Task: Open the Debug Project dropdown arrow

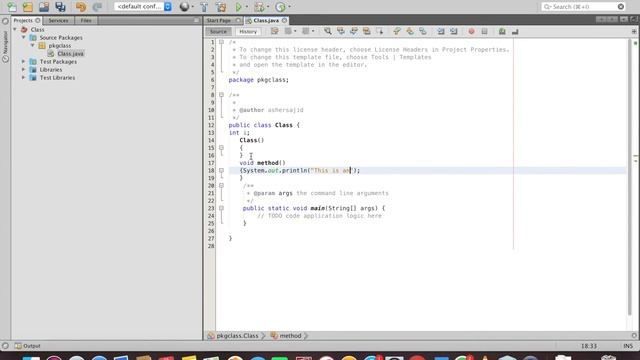Action: click(x=268, y=7)
